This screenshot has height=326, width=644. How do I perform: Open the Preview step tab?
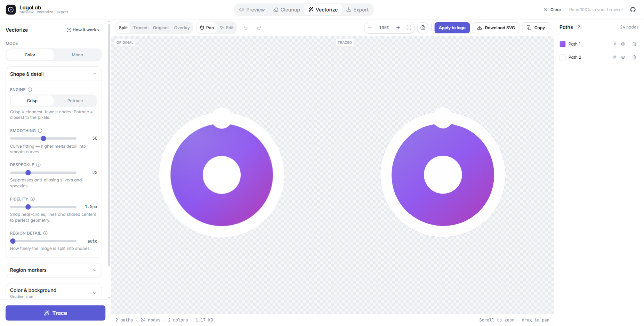(x=252, y=10)
